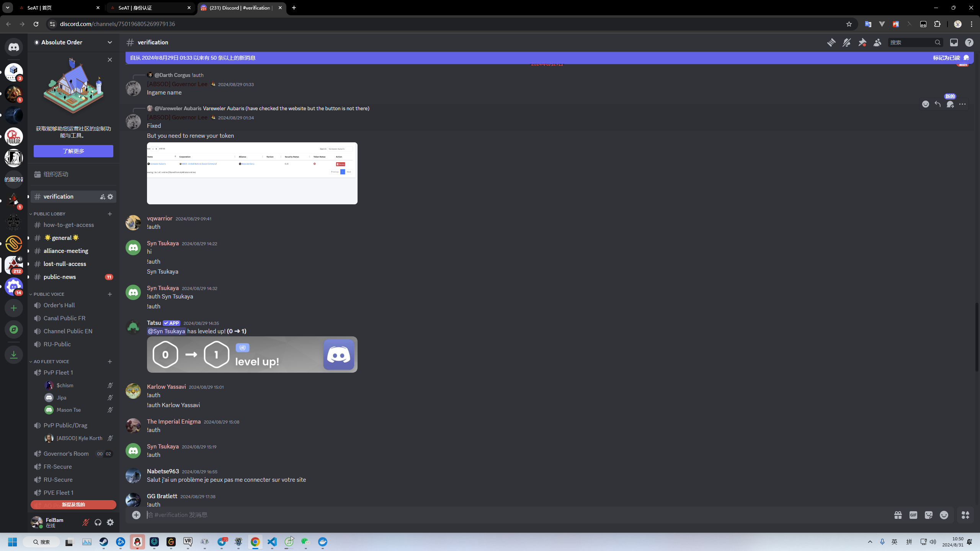Open the pinned messages icon

point(862,42)
